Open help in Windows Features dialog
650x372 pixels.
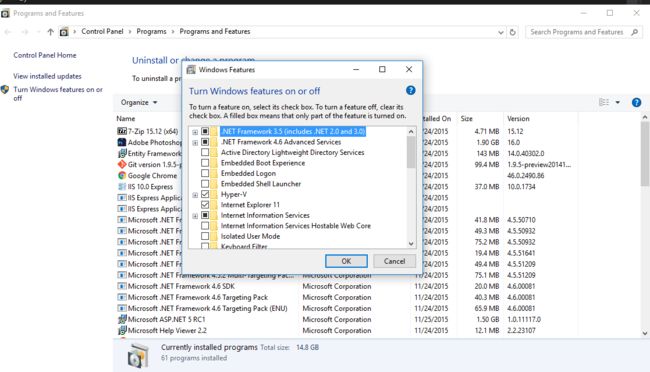tap(410, 90)
